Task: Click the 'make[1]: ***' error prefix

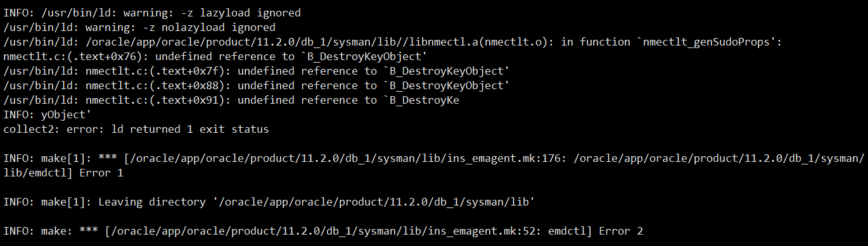Action: click(80, 158)
